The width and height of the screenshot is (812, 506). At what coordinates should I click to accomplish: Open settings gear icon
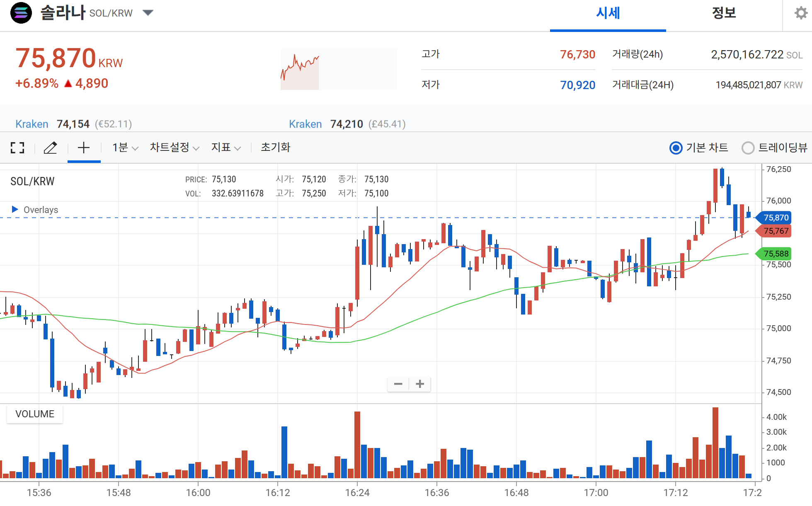[x=801, y=13]
